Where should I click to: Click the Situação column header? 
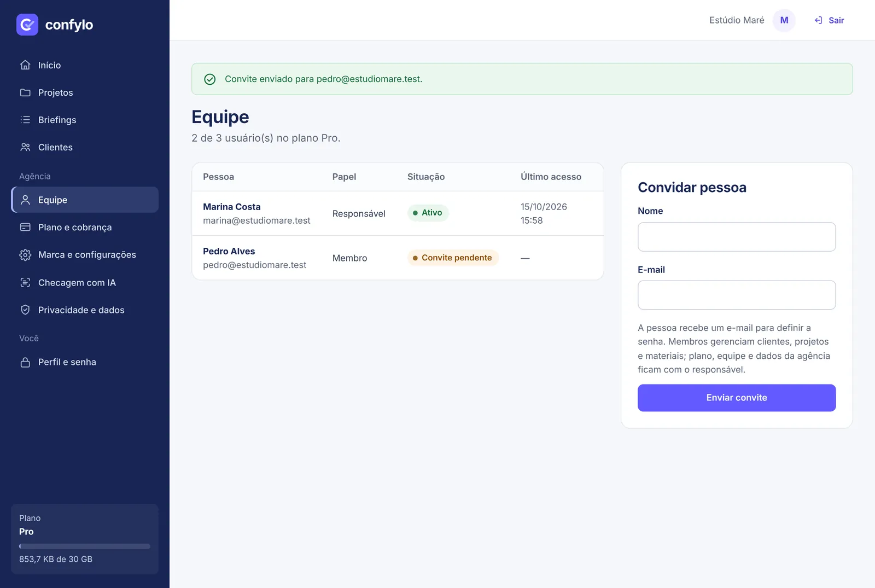coord(426,177)
